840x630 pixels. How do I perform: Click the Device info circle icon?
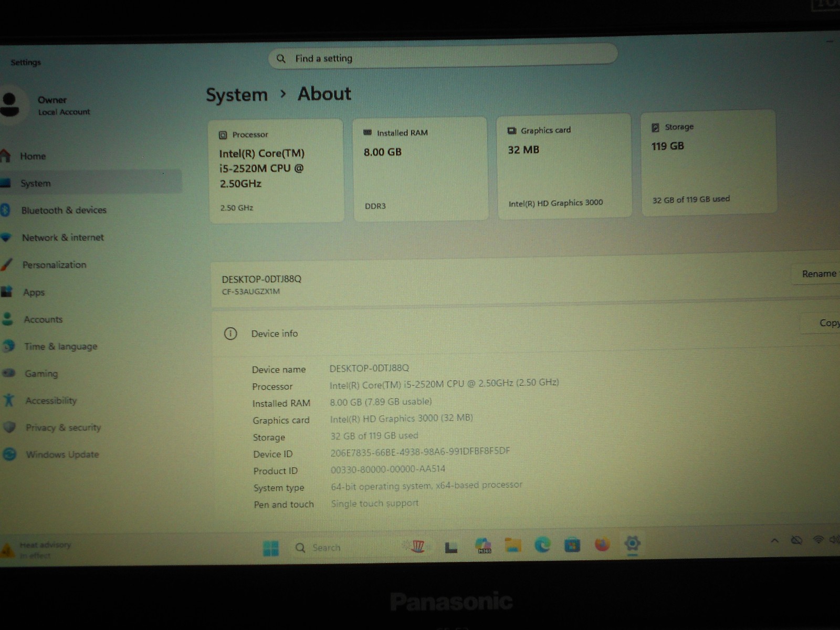[230, 333]
